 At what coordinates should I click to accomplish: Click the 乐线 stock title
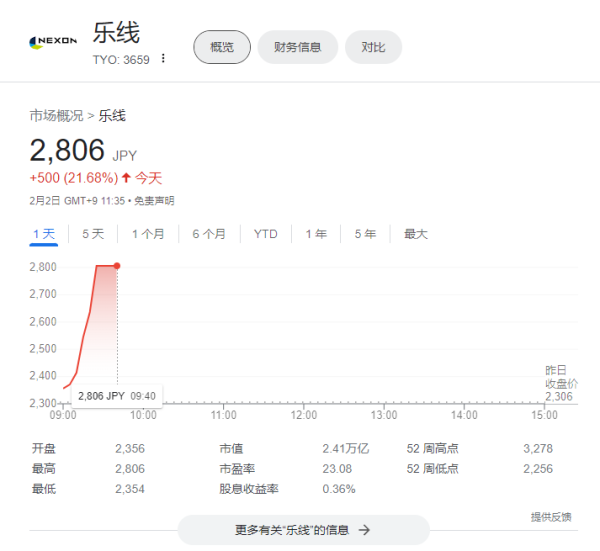click(116, 33)
